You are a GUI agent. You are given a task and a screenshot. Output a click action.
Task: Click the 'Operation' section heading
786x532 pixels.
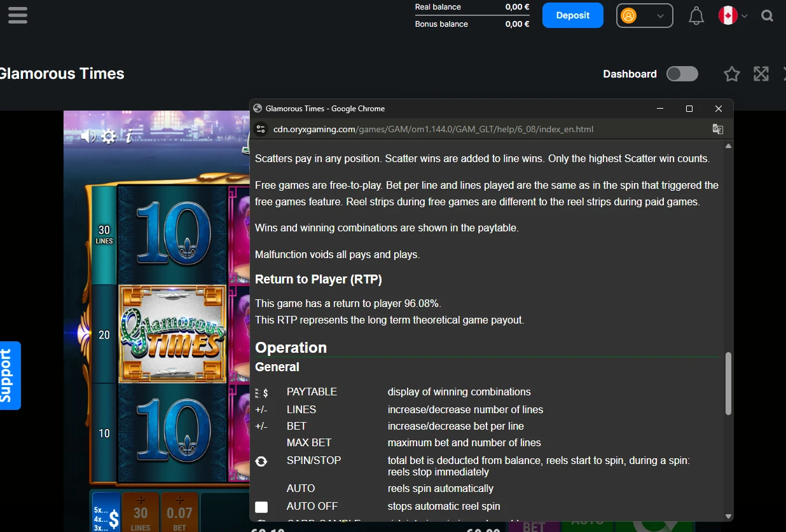tap(291, 348)
